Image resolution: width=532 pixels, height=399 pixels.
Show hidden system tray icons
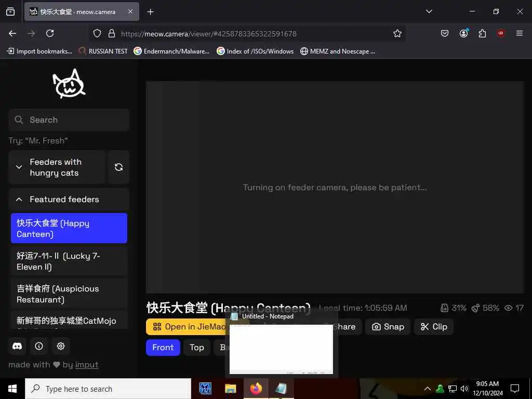[428, 389]
